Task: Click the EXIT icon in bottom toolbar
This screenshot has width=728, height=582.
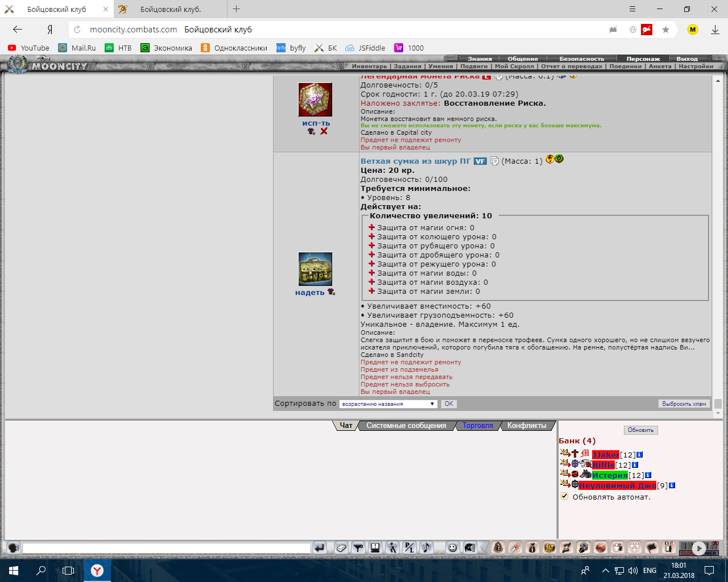Action: 669,548
